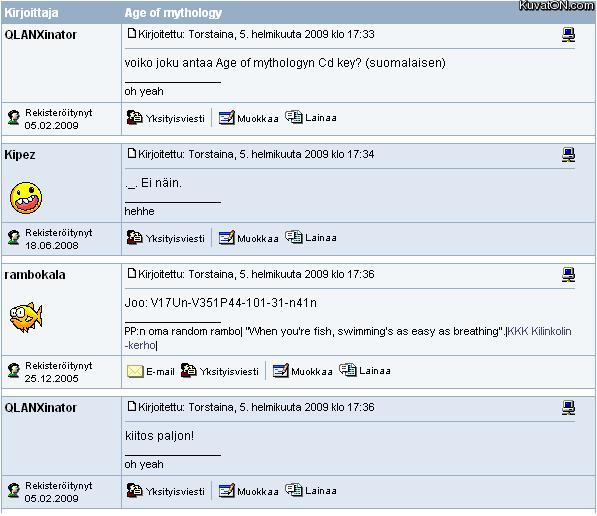Screen dimensions: 597x516
Task: Open username rambokala profile
Action: (35, 275)
